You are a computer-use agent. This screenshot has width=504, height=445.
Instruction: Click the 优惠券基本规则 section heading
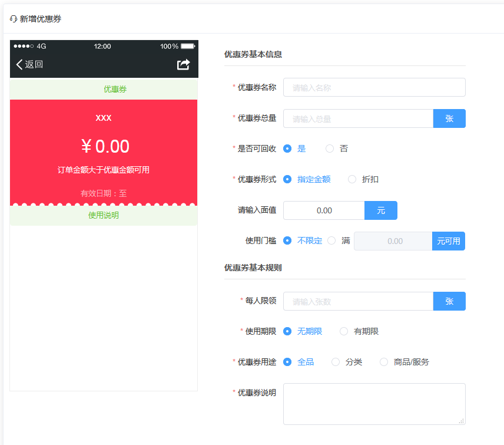(x=253, y=268)
